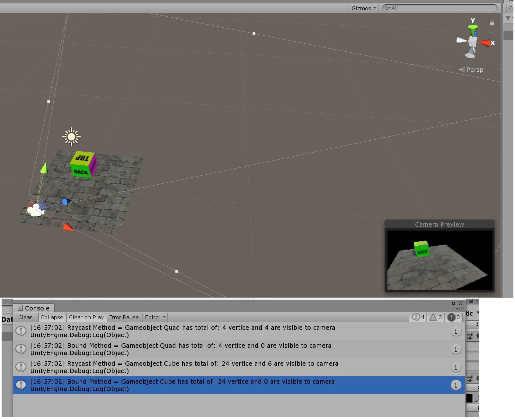Toggle error messages filter showing 0

454,317
